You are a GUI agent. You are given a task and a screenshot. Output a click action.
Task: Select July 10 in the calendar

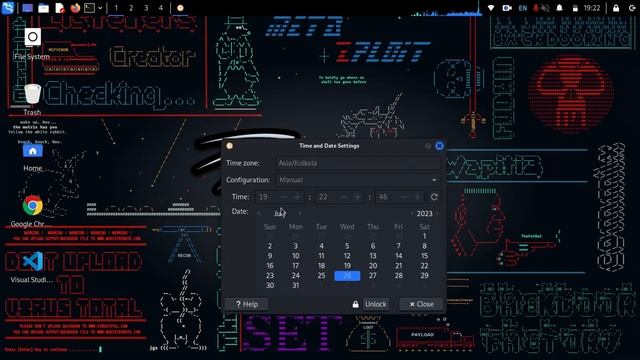tap(296, 256)
